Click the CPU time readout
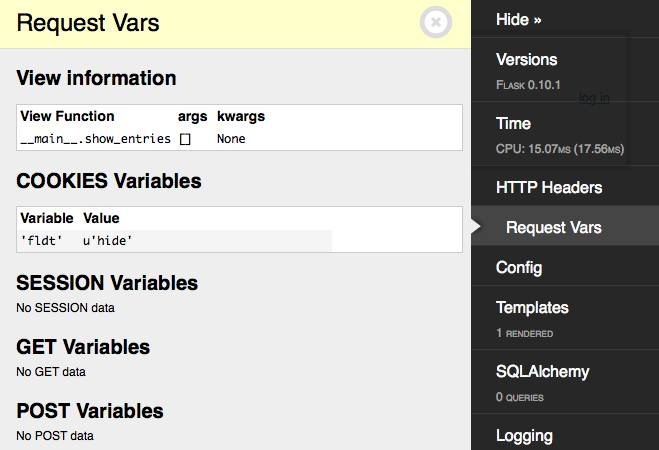The image size is (659, 450). 560,149
